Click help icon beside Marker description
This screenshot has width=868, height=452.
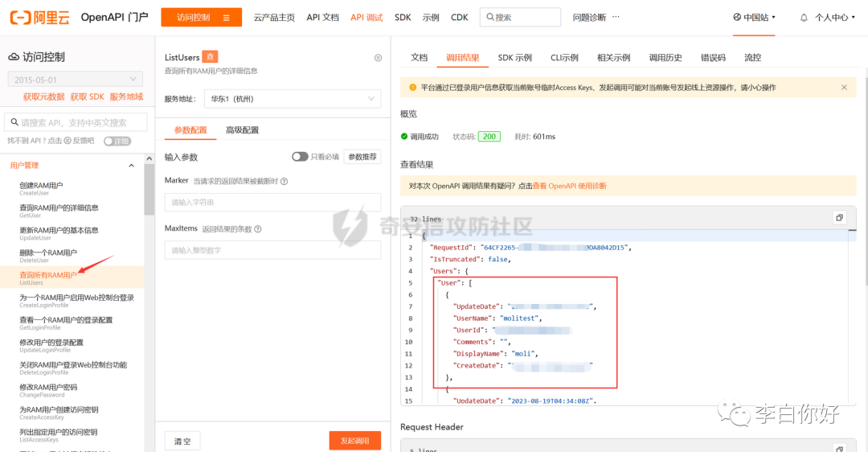284,181
